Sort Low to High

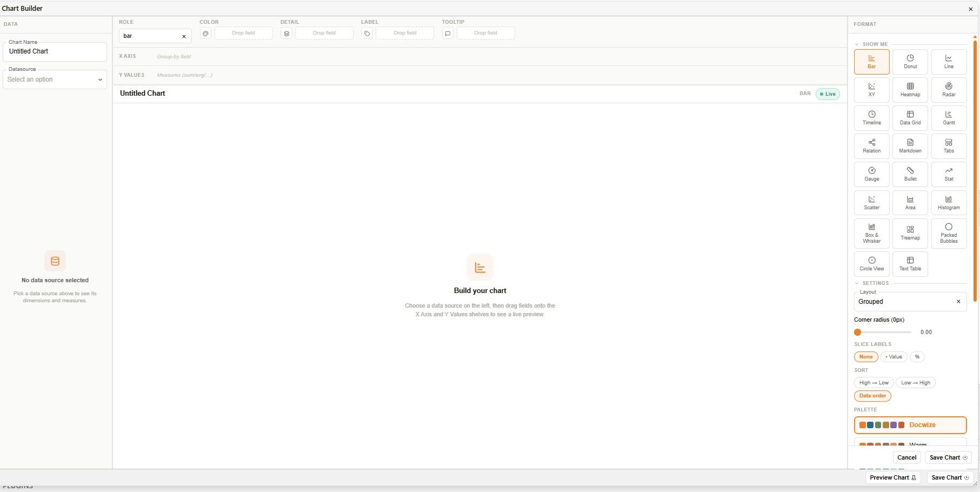pos(916,383)
